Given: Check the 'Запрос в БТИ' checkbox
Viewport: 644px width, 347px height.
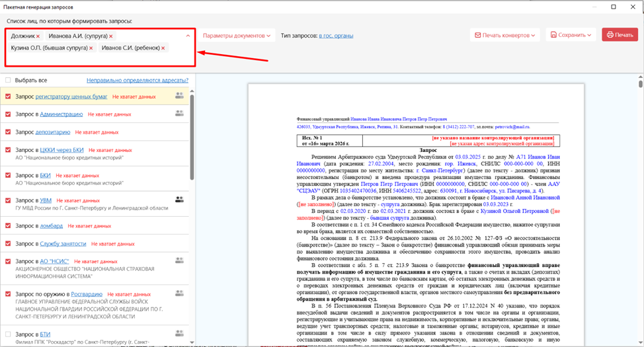Looking at the screenshot, I should [8, 334].
